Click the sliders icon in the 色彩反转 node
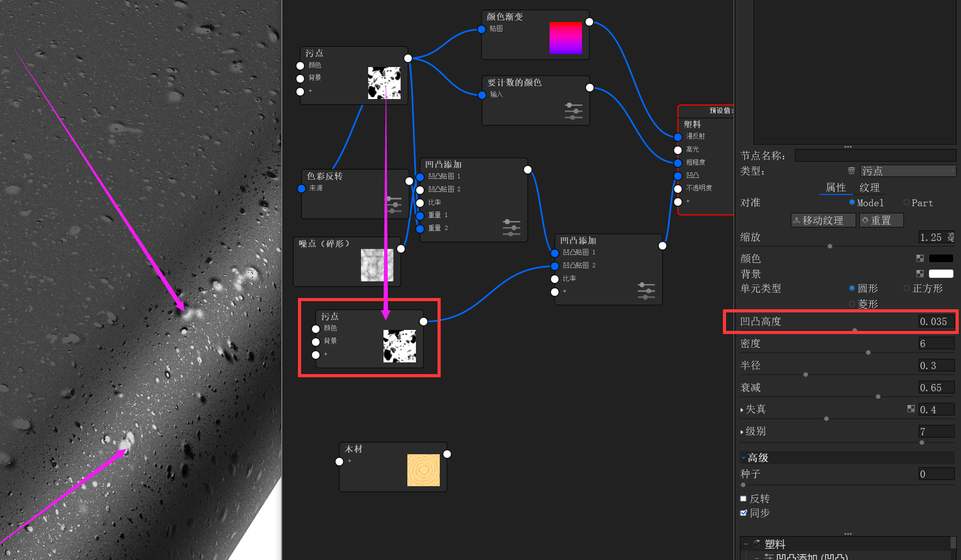961x560 pixels. (394, 205)
